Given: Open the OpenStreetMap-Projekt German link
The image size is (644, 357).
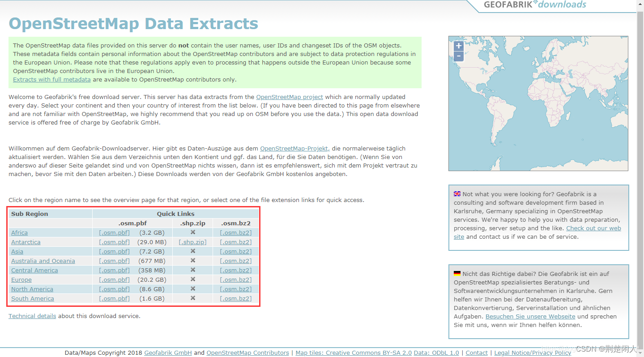Looking at the screenshot, I should [295, 148].
